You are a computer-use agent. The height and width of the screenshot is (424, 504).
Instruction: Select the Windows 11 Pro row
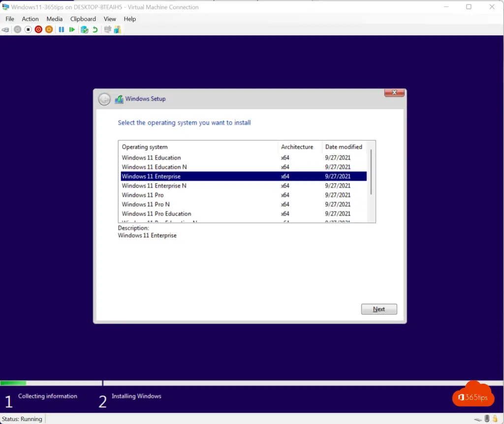coord(244,195)
